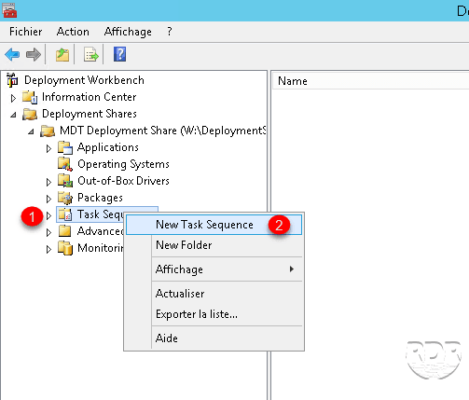This screenshot has height=400, width=469.
Task: Open the blue Help question mark icon
Action: click(x=120, y=54)
